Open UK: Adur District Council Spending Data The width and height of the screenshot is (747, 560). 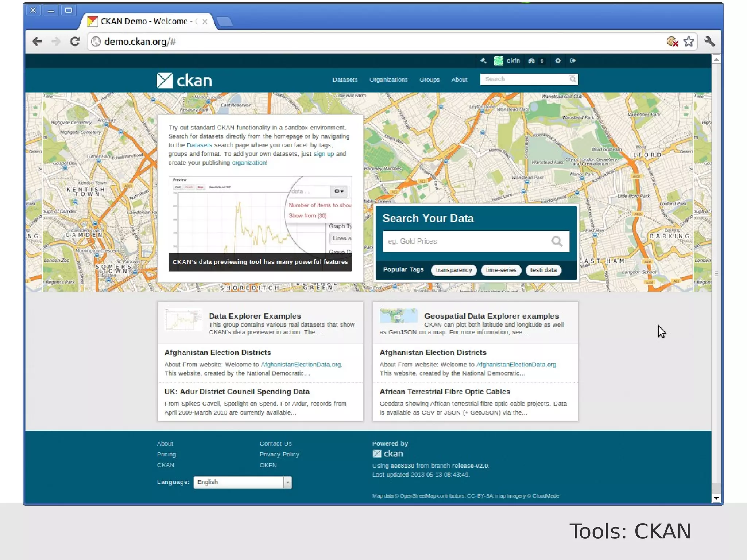pos(237,392)
